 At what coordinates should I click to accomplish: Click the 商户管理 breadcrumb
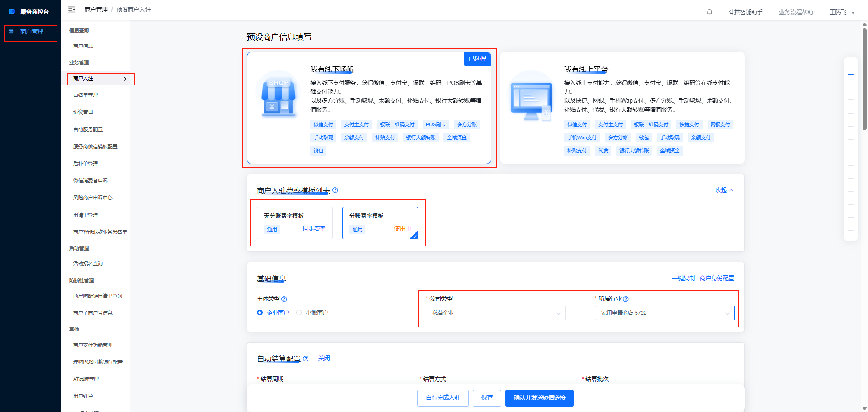pos(96,9)
